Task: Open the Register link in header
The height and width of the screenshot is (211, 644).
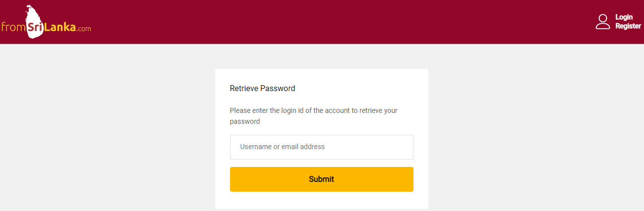Action: [628, 26]
